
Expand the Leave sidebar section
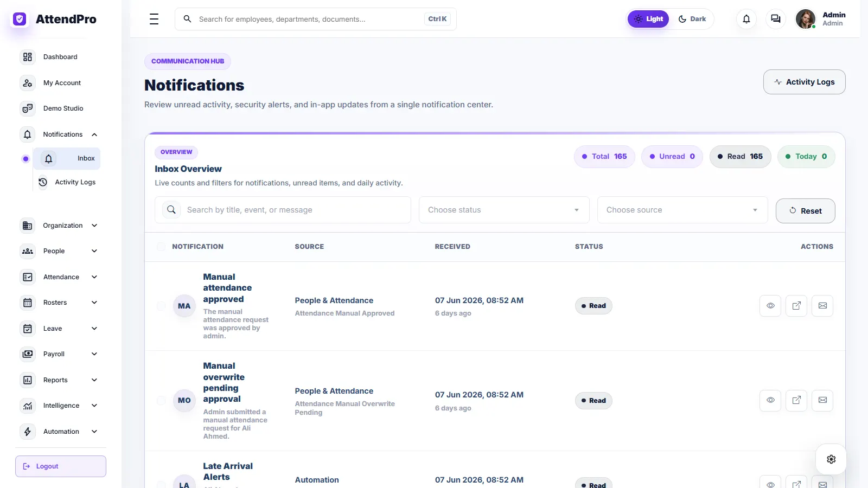94,329
